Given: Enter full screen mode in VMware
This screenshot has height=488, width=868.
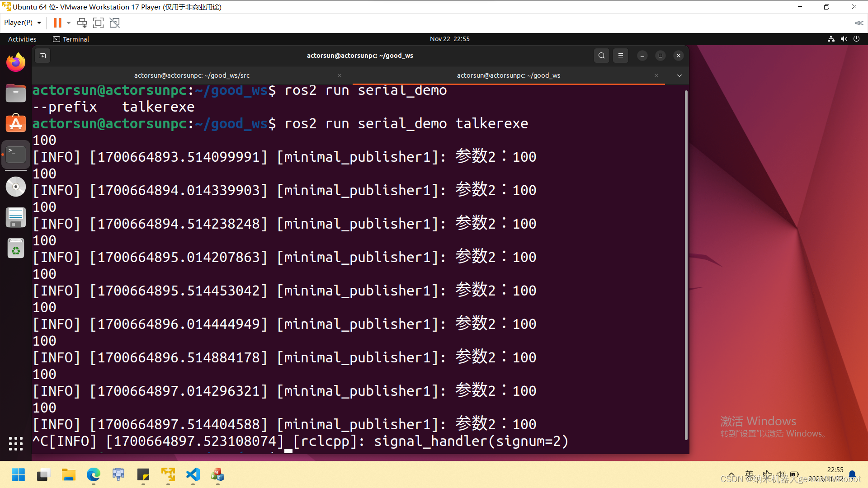Looking at the screenshot, I should (98, 23).
